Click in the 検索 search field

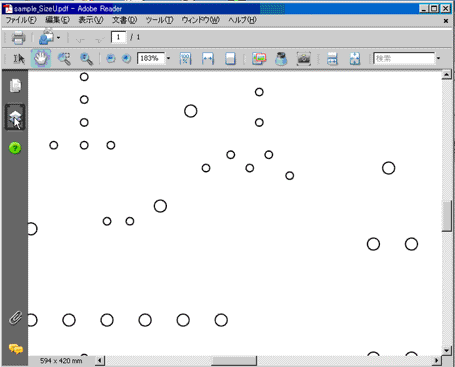coord(404,59)
